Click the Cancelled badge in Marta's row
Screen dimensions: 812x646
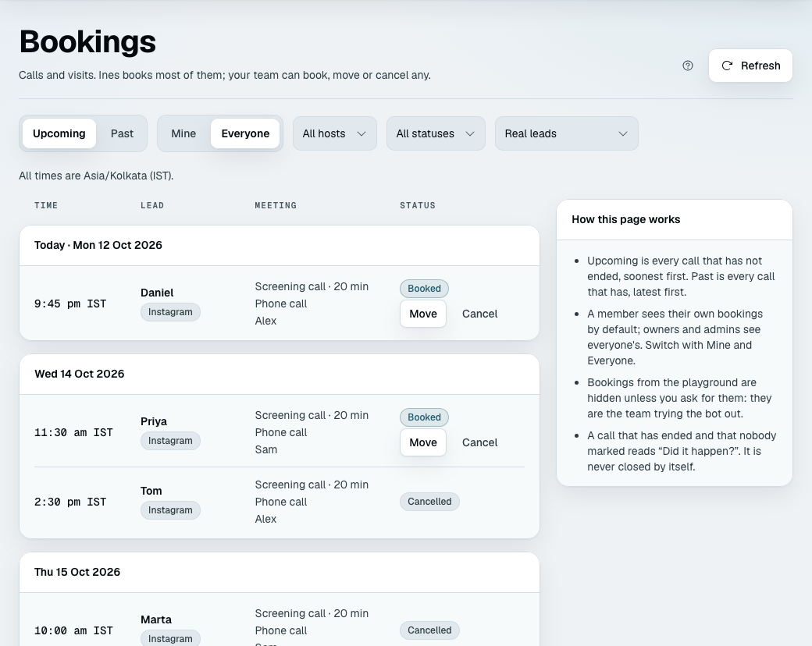[x=429, y=630]
